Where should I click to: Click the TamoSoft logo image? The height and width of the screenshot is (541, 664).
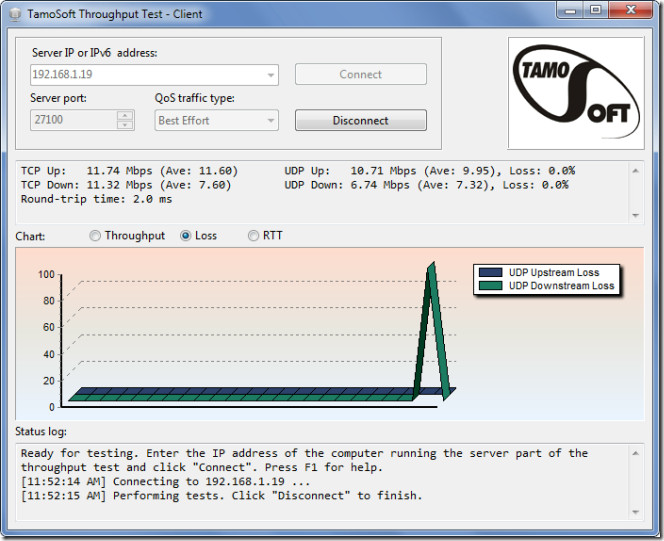click(x=576, y=93)
